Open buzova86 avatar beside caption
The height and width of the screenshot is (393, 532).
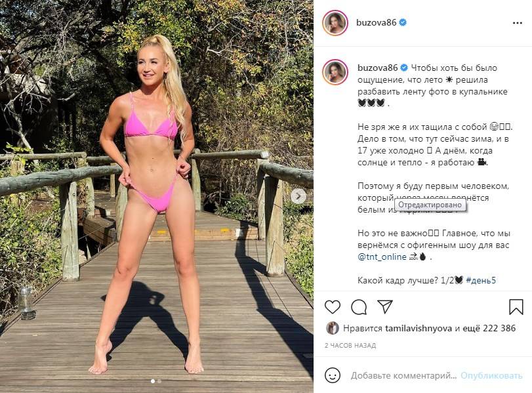click(x=335, y=72)
